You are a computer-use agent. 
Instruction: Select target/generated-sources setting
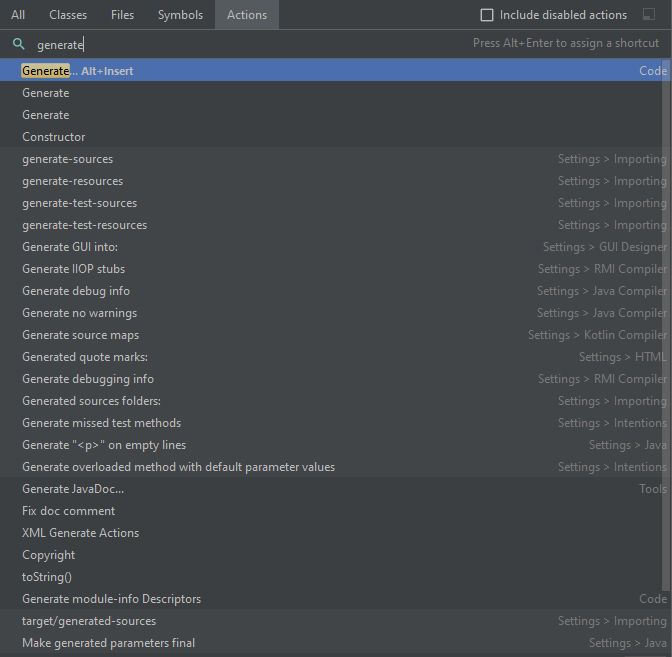pos(335,621)
